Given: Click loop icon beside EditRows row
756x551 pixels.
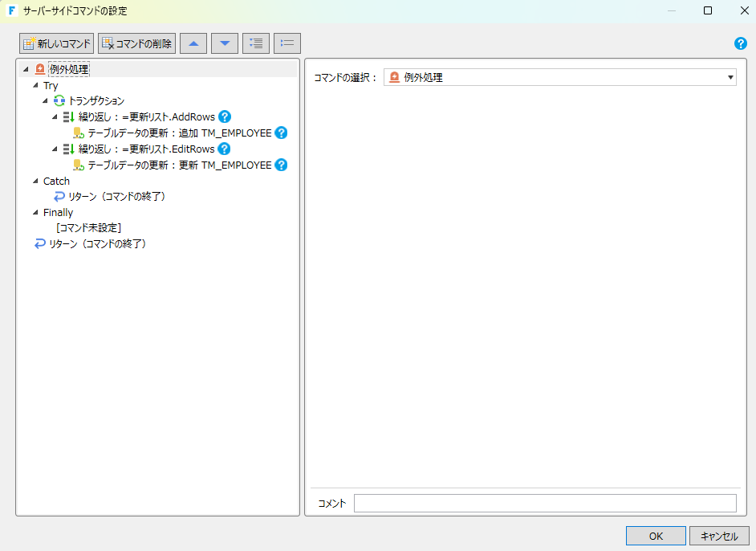Looking at the screenshot, I should point(69,149).
